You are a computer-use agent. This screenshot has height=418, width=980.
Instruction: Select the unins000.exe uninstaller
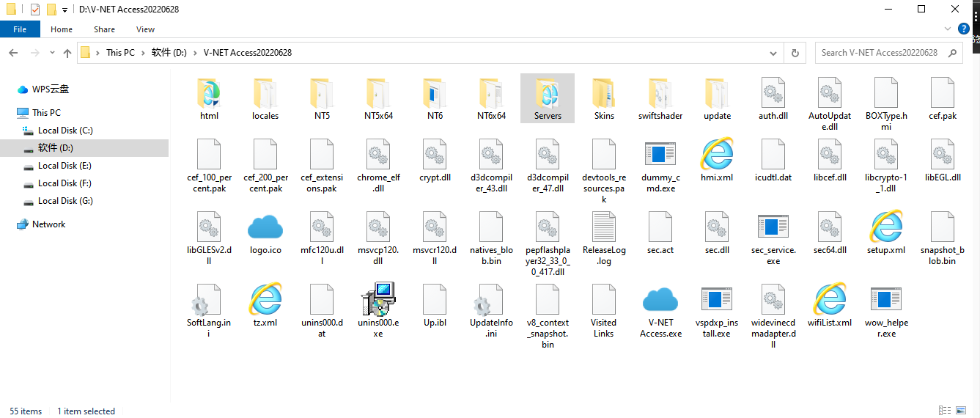(378, 310)
